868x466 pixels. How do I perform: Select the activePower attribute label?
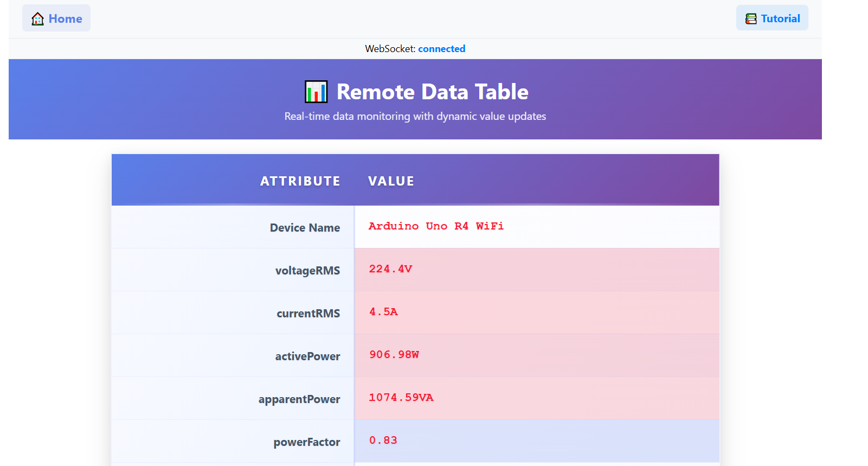308,356
